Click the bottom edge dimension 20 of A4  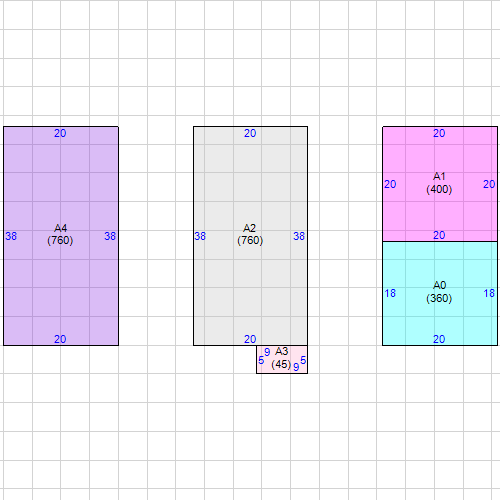pyautogui.click(x=60, y=339)
